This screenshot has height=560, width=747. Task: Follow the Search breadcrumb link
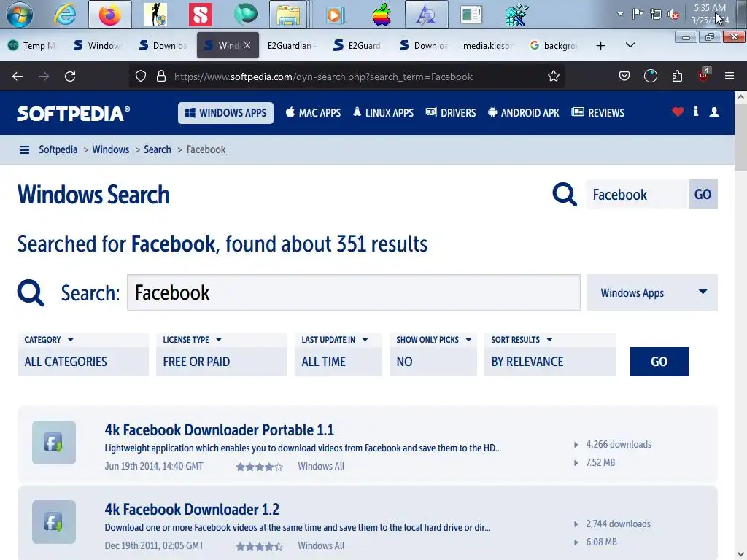click(158, 149)
